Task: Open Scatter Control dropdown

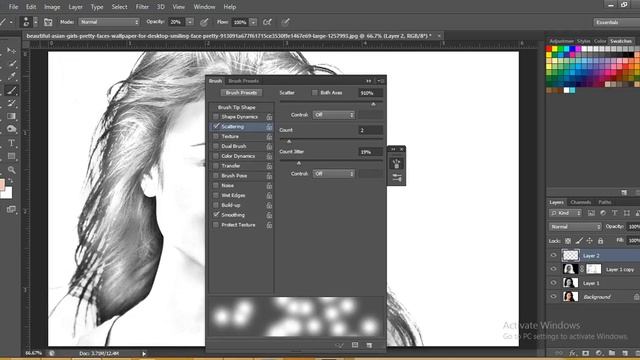Action: point(333,115)
